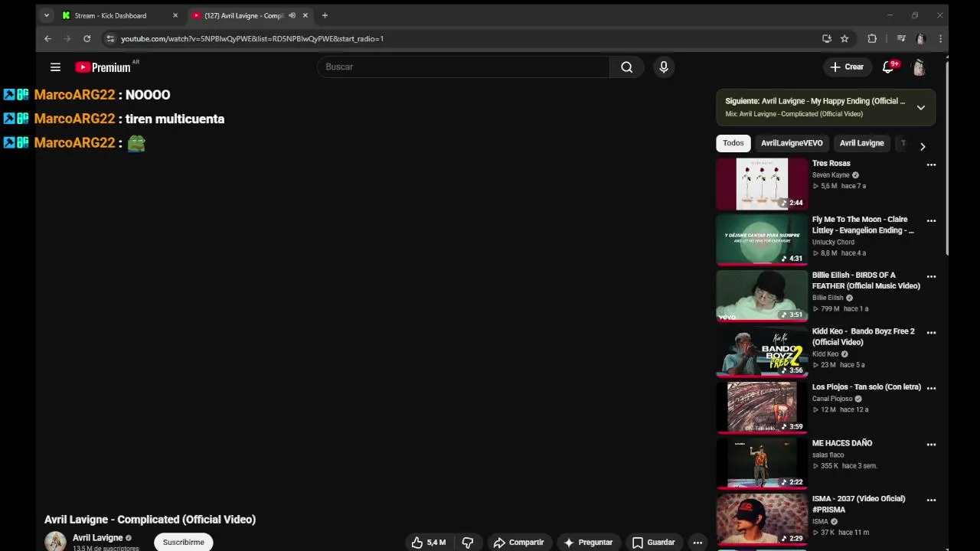Click the Preguntar button
The width and height of the screenshot is (980, 551).
(588, 542)
